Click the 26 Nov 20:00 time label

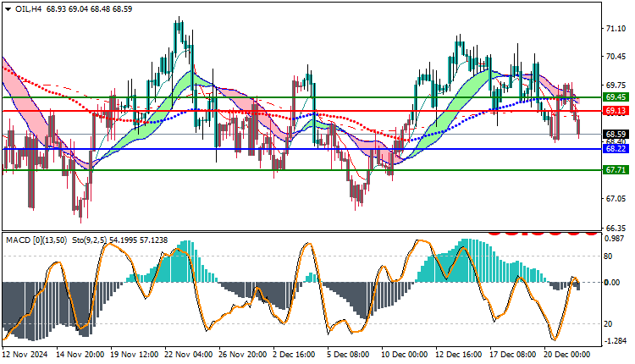point(243,355)
